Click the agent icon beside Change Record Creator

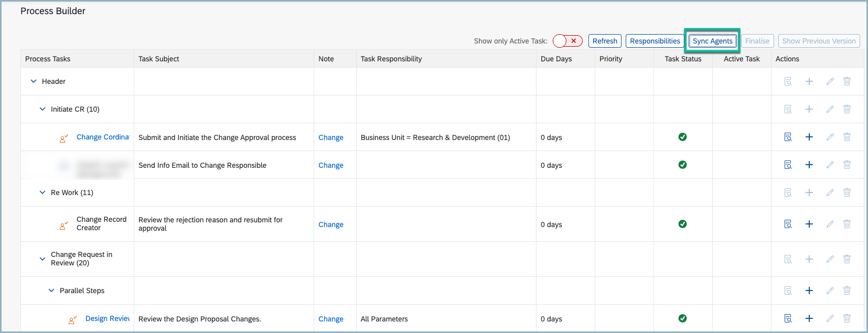click(x=63, y=225)
